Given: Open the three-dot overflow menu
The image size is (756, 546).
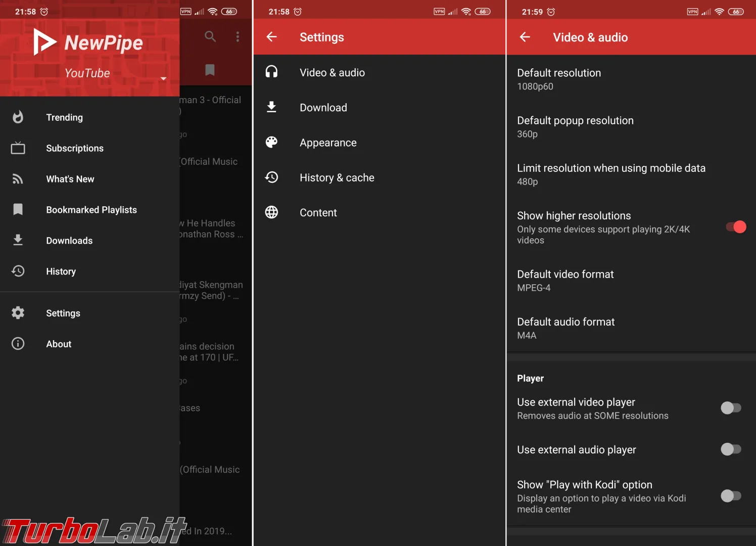Looking at the screenshot, I should tap(238, 36).
